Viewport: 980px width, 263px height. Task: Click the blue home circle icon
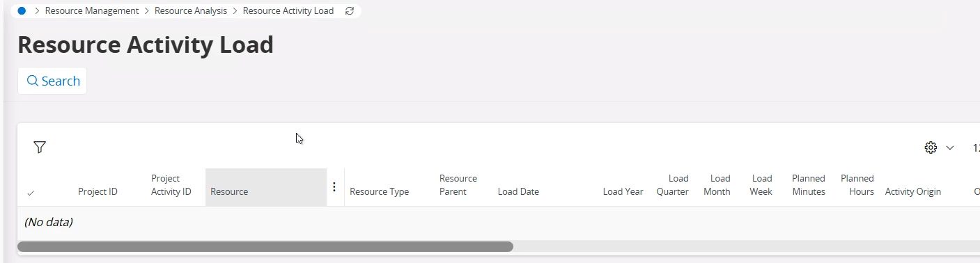pyautogui.click(x=22, y=11)
